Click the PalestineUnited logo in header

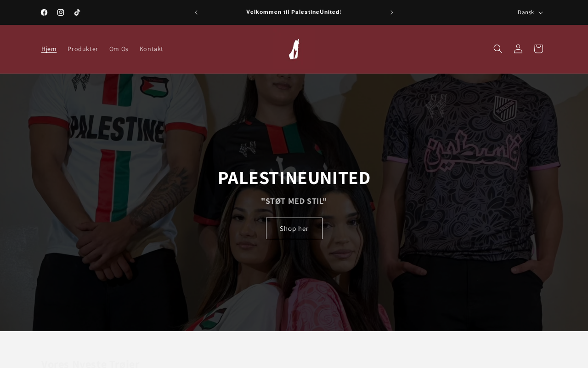pos(294,49)
